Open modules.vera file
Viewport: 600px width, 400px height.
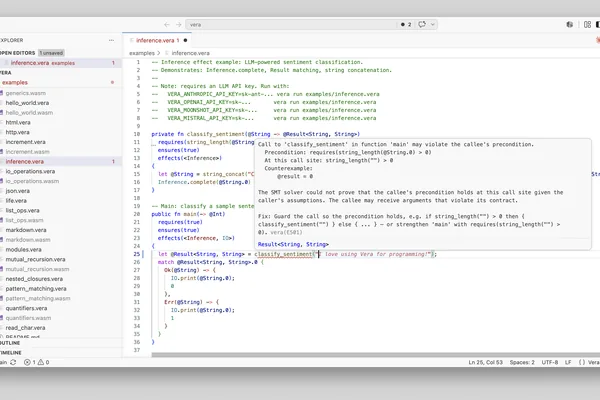[x=23, y=250]
